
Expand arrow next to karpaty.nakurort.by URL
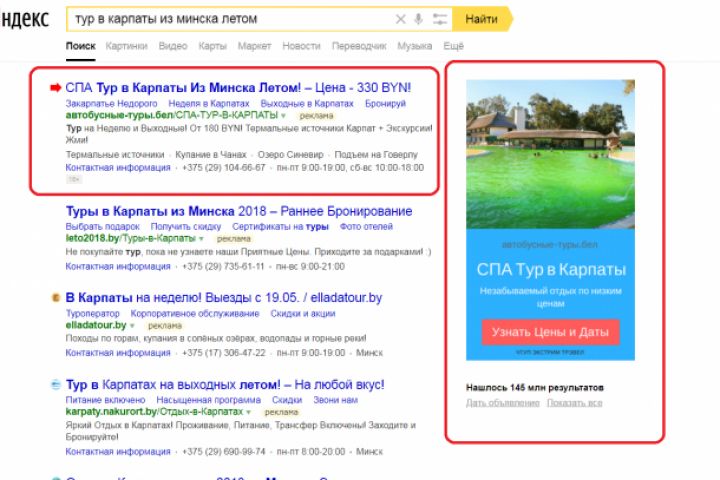pyautogui.click(x=248, y=412)
